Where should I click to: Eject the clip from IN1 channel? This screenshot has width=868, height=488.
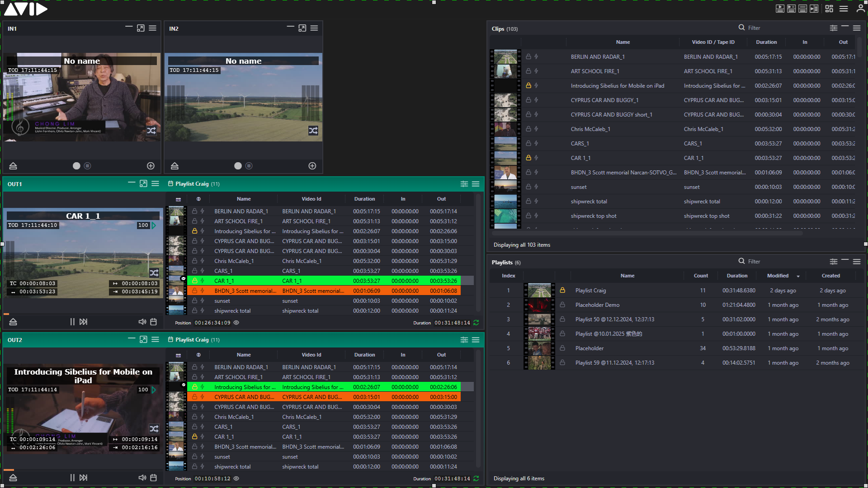(13, 166)
